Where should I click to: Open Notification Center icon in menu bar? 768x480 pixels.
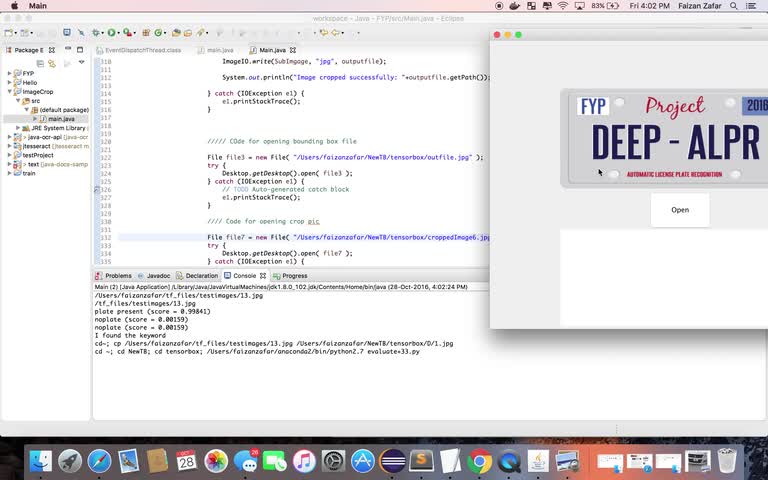coord(750,6)
